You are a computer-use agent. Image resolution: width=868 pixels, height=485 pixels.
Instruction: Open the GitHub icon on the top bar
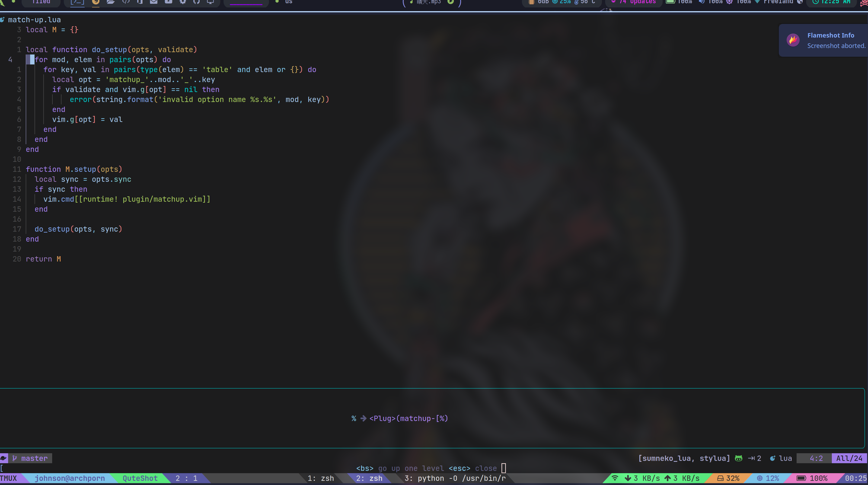point(197,2)
